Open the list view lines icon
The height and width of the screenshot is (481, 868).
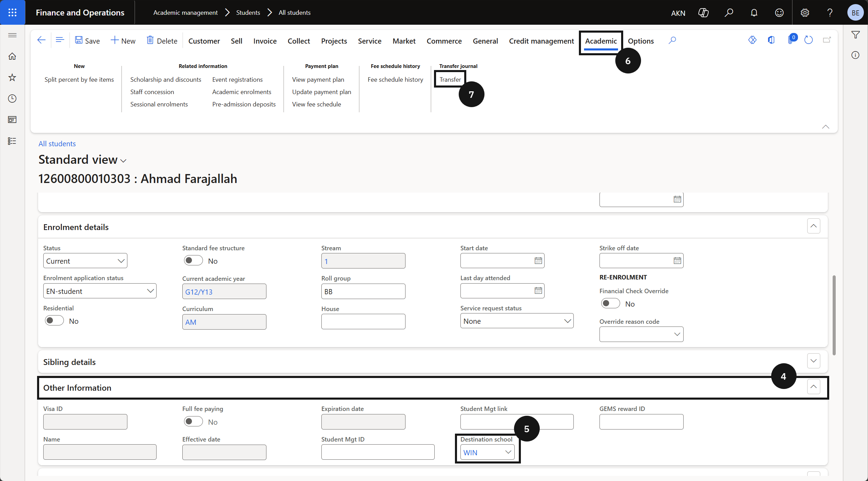[60, 40]
